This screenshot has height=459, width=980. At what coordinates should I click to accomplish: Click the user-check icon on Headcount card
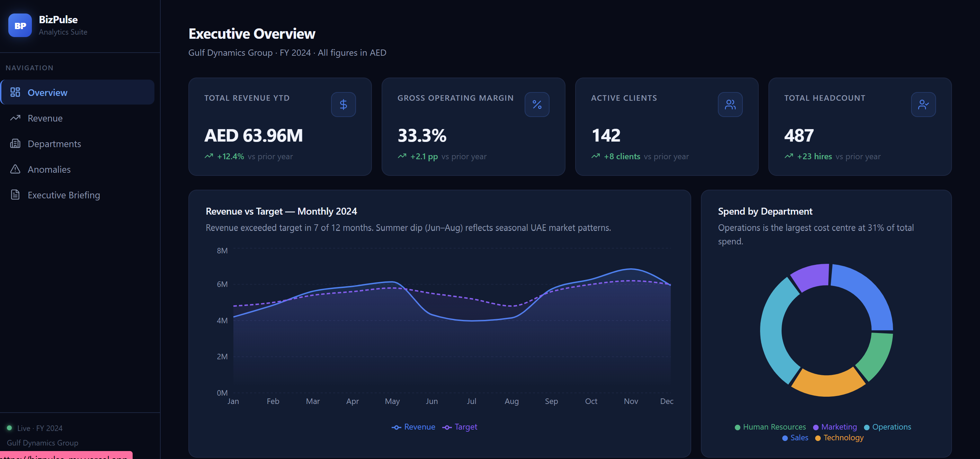tap(923, 105)
